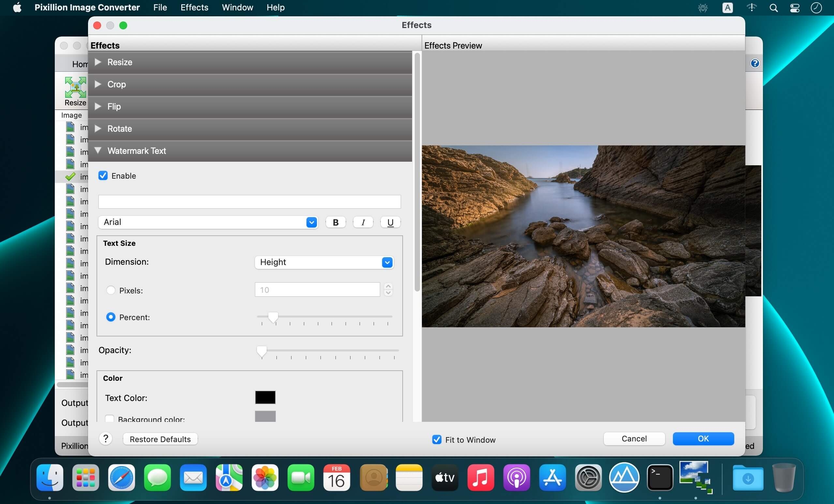The width and height of the screenshot is (834, 504).
Task: Click the Percent text size slider
Action: 324,318
